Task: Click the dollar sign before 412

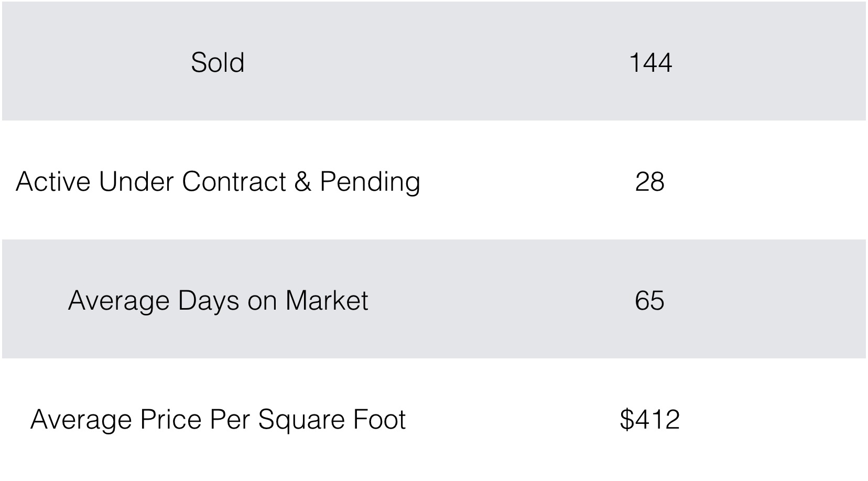Action: (626, 420)
